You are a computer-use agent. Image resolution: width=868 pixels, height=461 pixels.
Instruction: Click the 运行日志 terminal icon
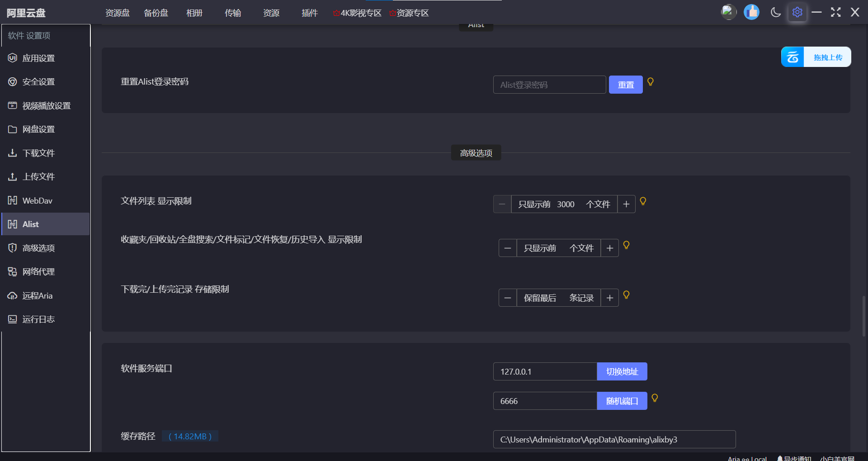[13, 319]
